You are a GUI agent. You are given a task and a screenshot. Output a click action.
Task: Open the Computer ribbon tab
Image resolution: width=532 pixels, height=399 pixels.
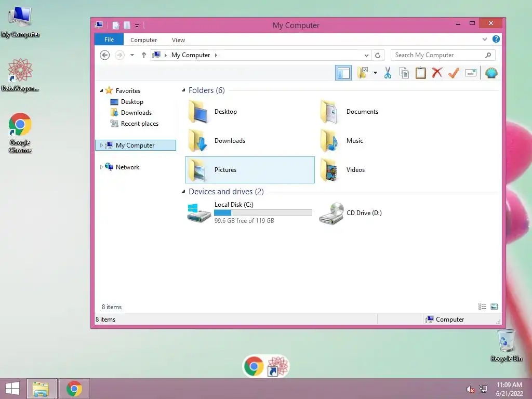coord(143,39)
